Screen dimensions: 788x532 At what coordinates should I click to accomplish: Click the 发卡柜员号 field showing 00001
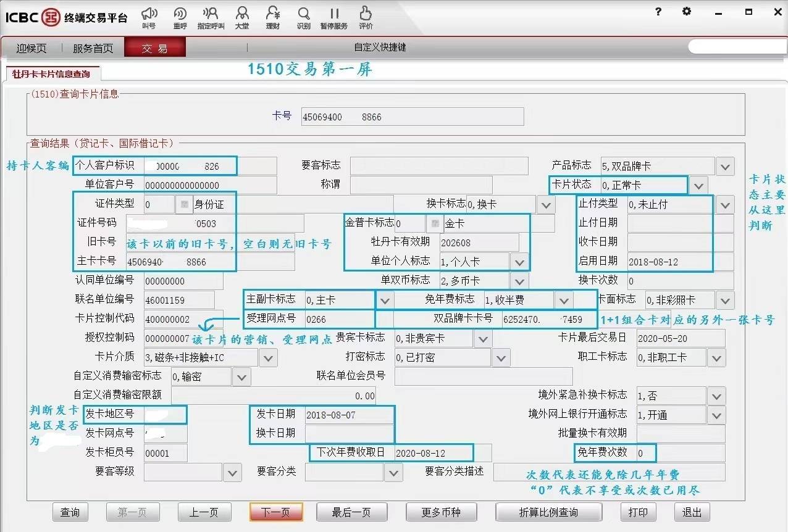tap(166, 453)
